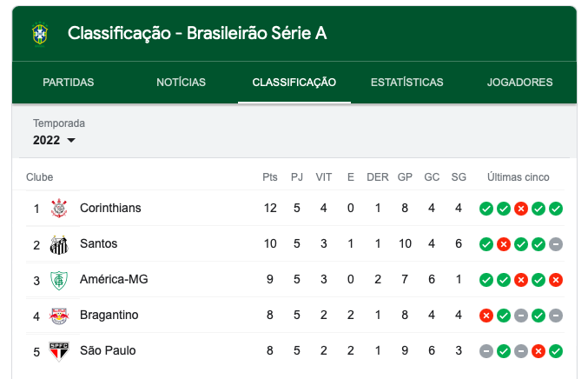Click the São Paulo club crest
This screenshot has width=588, height=379.
tap(59, 351)
